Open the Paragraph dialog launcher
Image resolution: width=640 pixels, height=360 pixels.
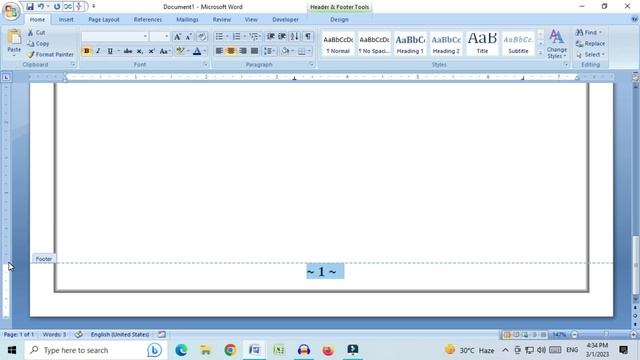pos(311,64)
